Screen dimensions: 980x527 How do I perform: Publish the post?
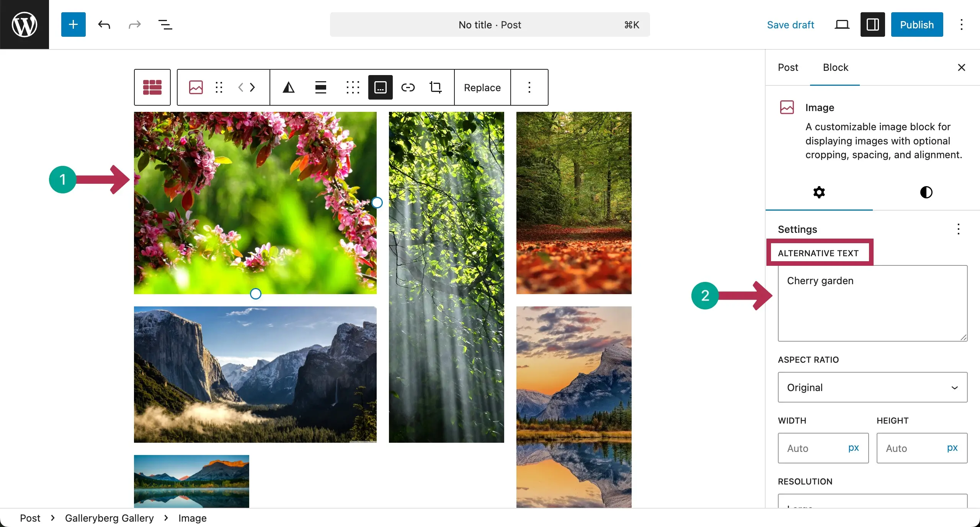coord(916,25)
